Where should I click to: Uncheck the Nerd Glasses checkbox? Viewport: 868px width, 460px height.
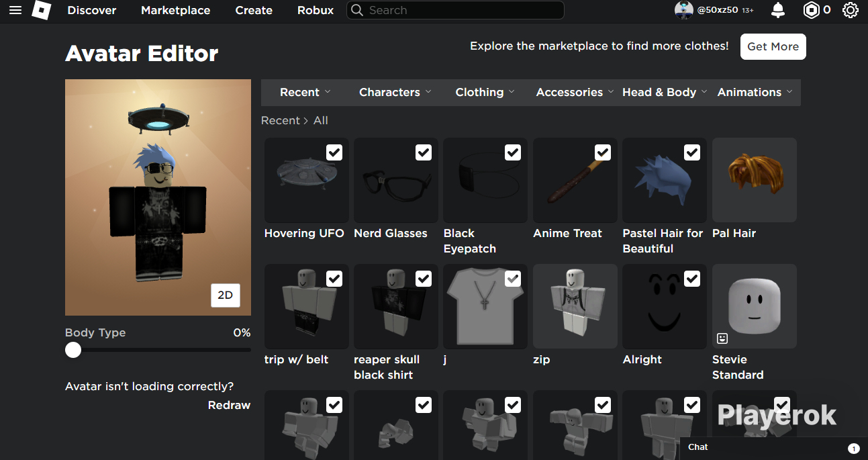[x=424, y=152]
